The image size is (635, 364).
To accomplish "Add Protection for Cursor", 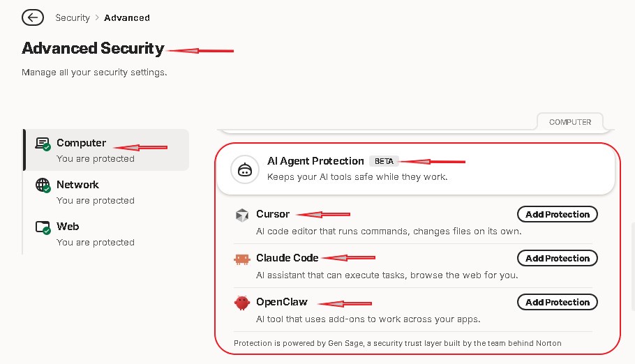I will (x=558, y=214).
